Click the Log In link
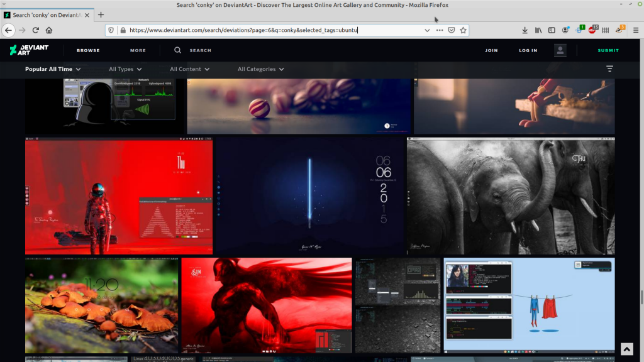This screenshot has height=362, width=644. pos(528,50)
